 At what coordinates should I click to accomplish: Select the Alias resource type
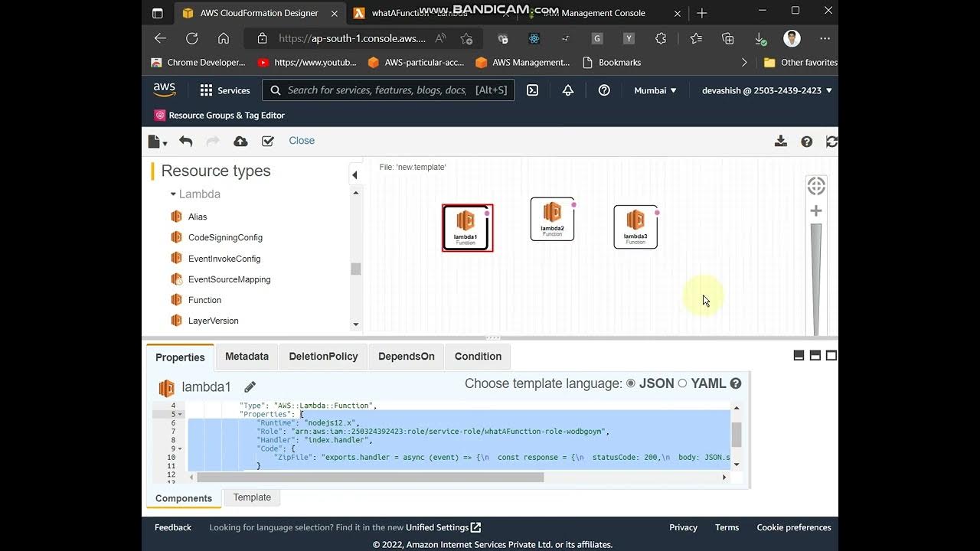(x=198, y=217)
